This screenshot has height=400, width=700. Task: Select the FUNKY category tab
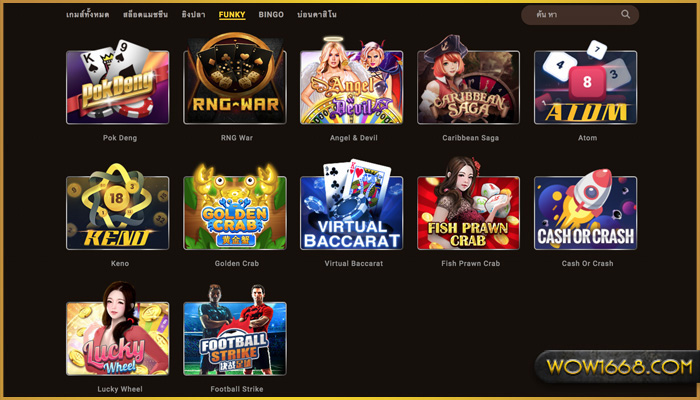click(232, 15)
